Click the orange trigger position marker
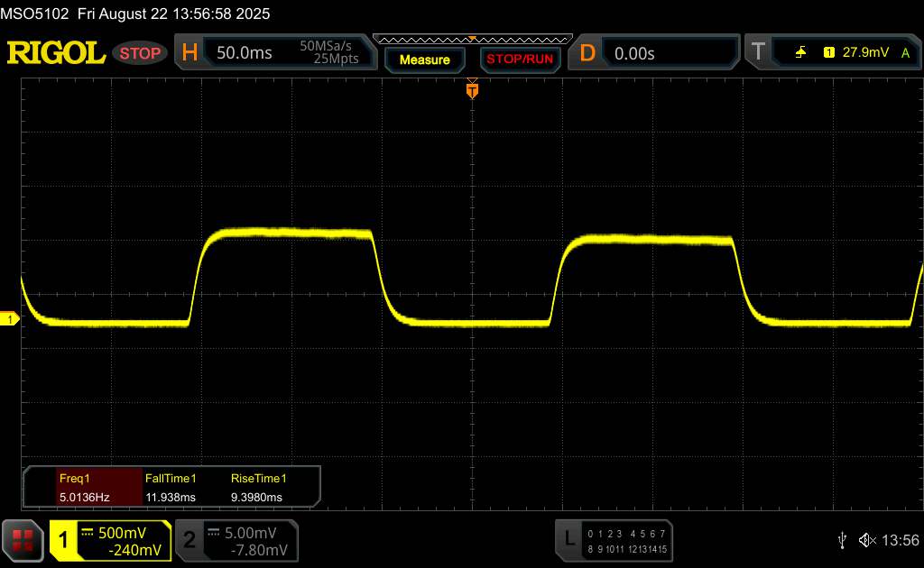 pyautogui.click(x=471, y=90)
